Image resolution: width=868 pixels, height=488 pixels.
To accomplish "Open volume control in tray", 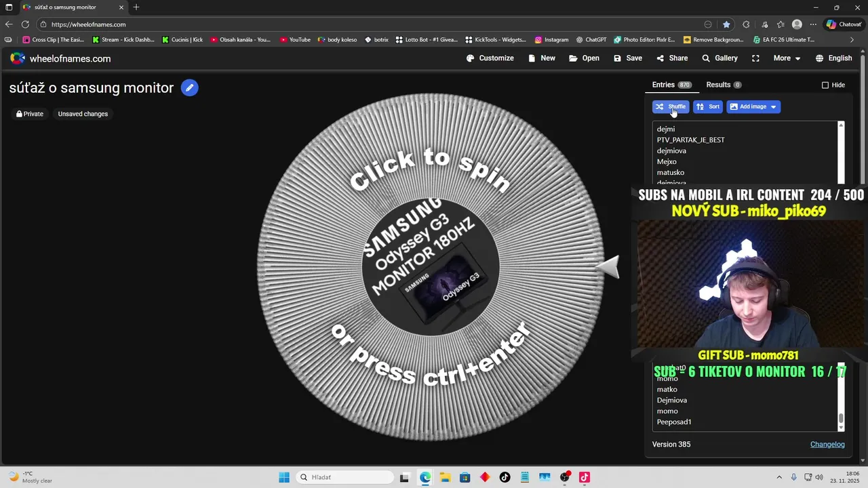I will [818, 477].
